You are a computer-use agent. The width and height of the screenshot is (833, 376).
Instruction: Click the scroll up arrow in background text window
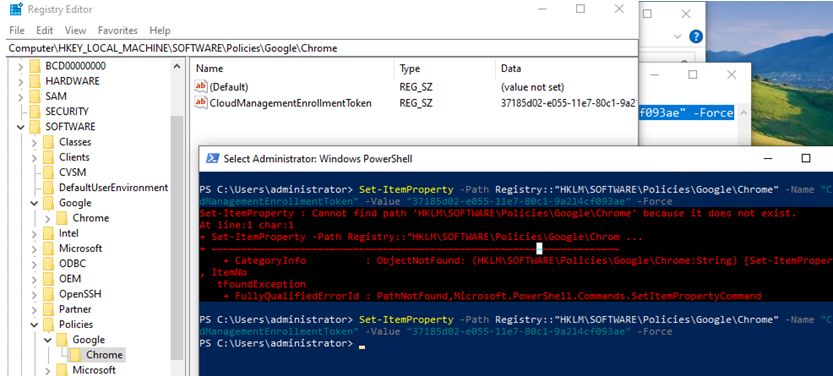(x=743, y=113)
